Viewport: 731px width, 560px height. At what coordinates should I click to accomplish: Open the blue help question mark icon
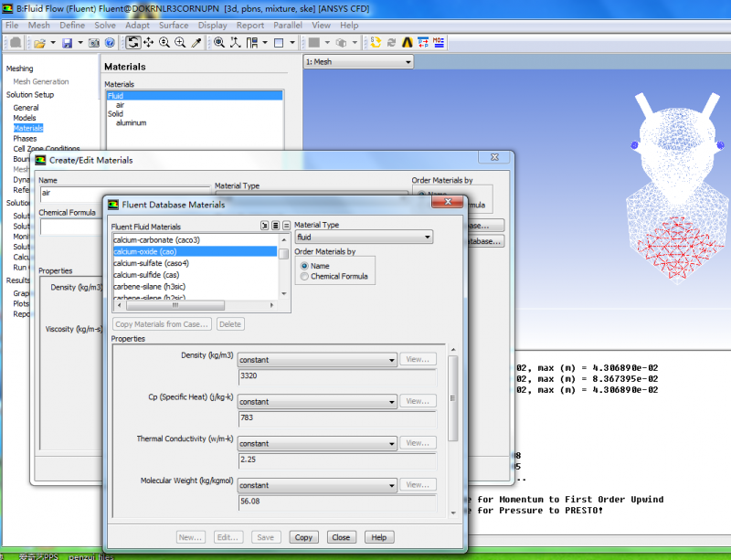[110, 43]
